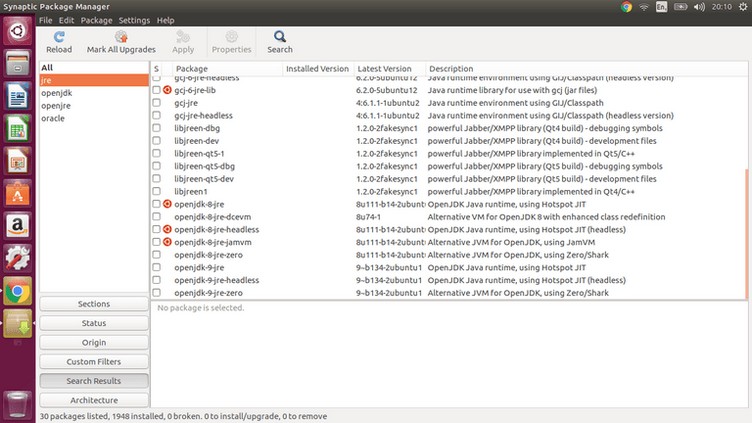The height and width of the screenshot is (423, 752).
Task: Click status icon of openjdk-8-jre-headless
Action: 167,229
